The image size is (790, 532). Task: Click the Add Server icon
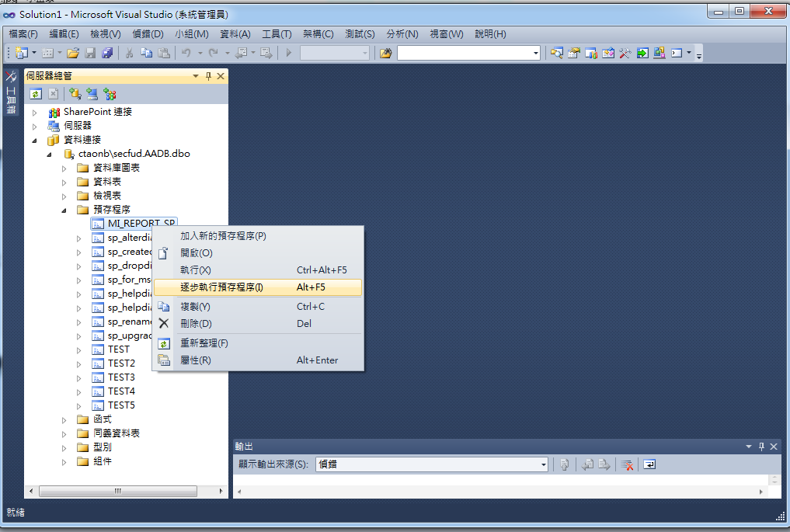(92, 93)
